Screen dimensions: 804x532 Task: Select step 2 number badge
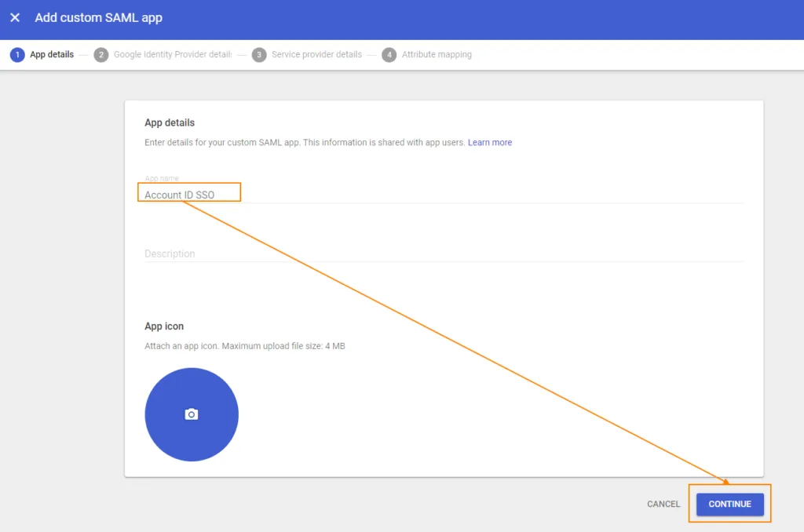tap(101, 55)
